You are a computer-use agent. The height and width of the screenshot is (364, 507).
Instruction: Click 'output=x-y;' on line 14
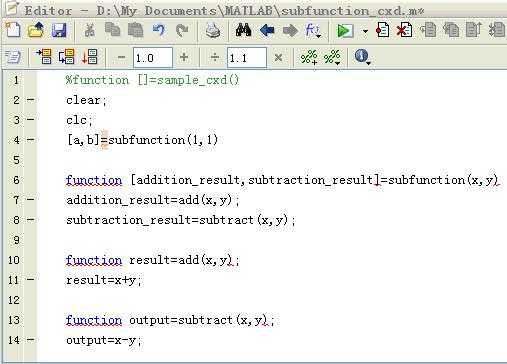[x=104, y=340]
